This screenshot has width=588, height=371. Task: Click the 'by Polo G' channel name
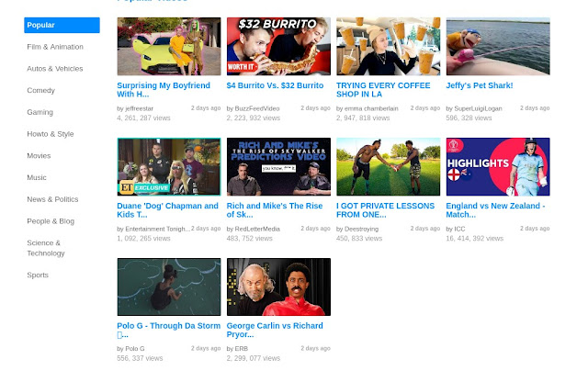click(130, 349)
